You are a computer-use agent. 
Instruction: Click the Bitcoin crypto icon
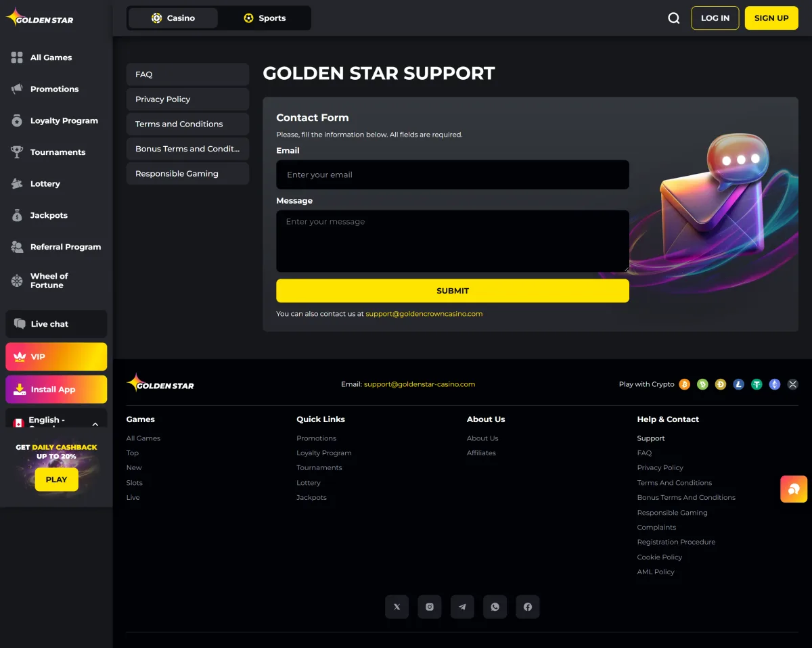point(684,384)
